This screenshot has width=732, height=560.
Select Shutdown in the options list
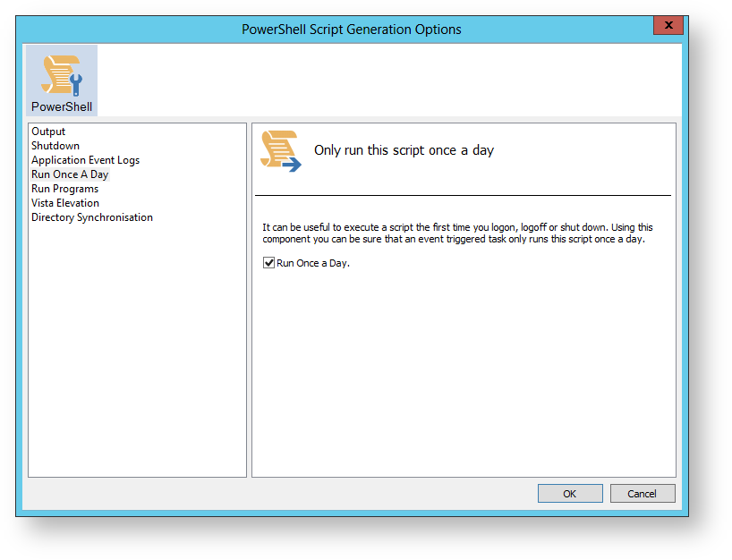(x=55, y=146)
